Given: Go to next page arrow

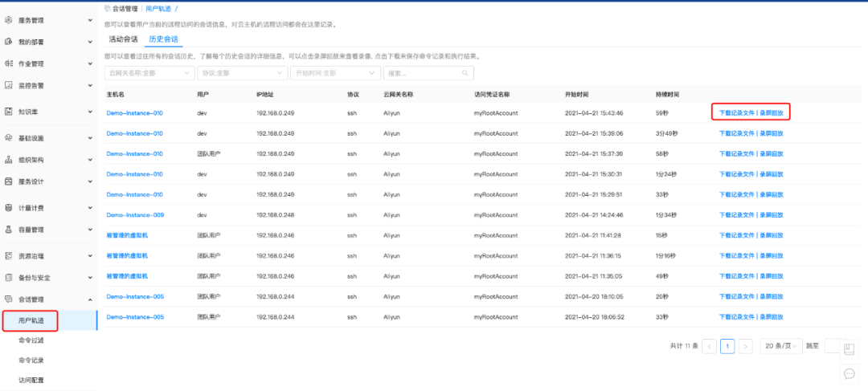Looking at the screenshot, I should point(746,346).
